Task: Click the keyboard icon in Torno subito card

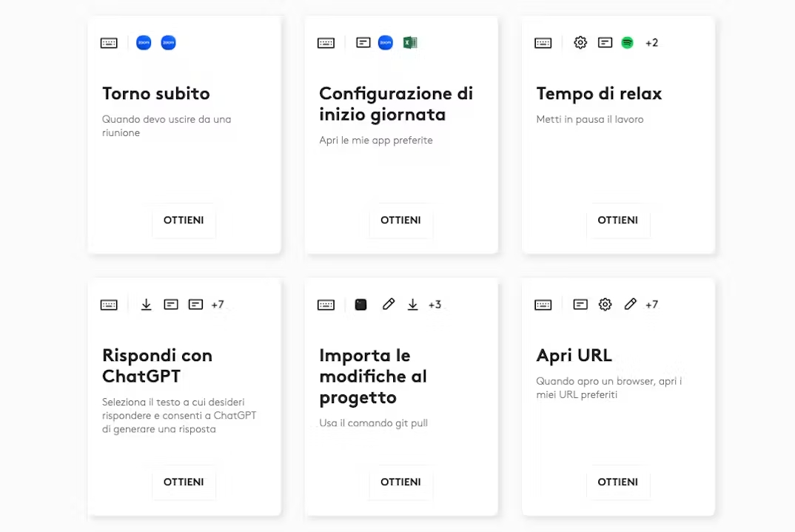Action: point(109,43)
